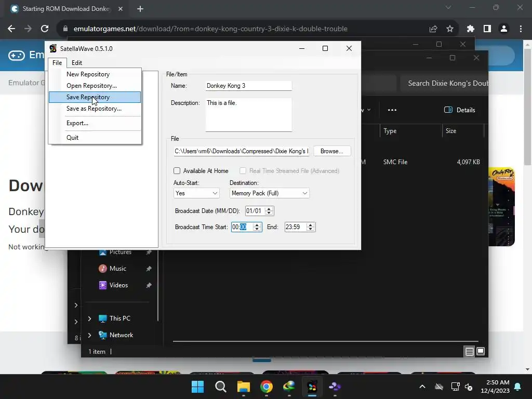Open Chrome three-dot menu
Screen dimensions: 532x399
click(521, 29)
